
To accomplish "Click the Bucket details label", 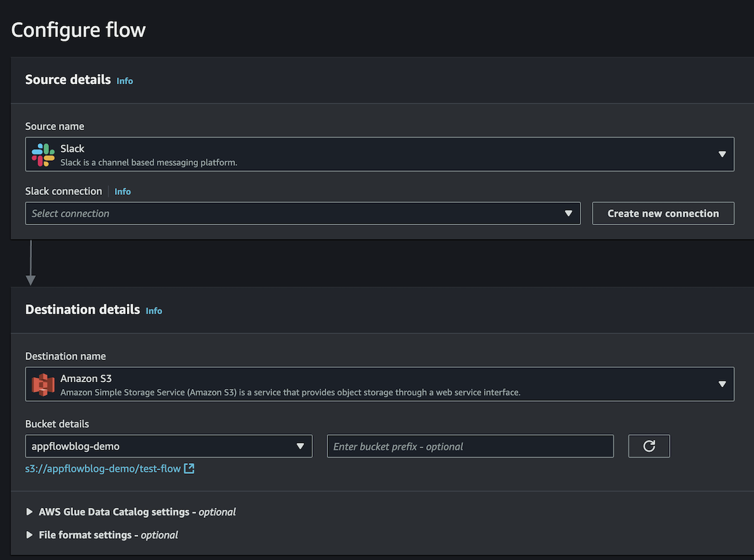I will pyautogui.click(x=57, y=424).
